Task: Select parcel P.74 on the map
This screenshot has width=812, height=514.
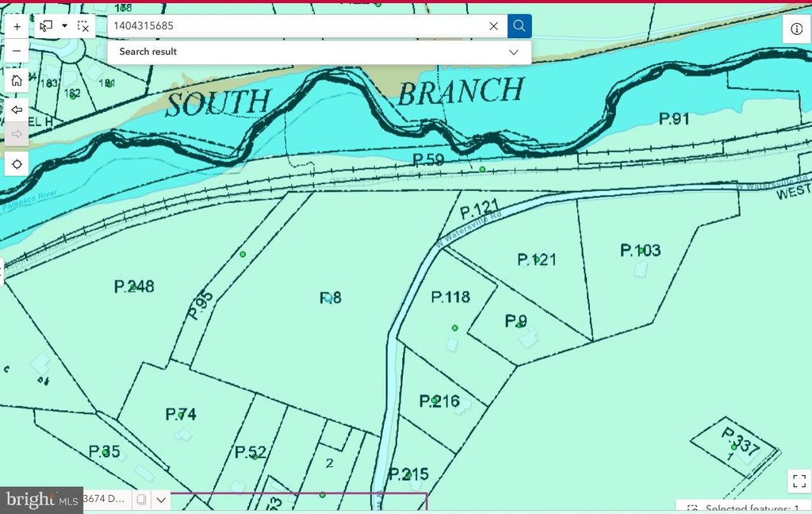Action: tap(181, 415)
